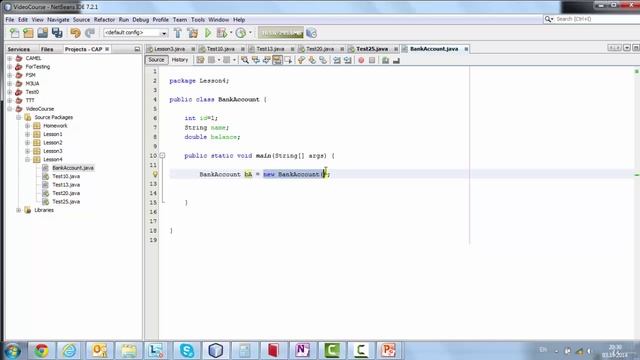Expand the Homework package

pyautogui.click(x=28, y=126)
